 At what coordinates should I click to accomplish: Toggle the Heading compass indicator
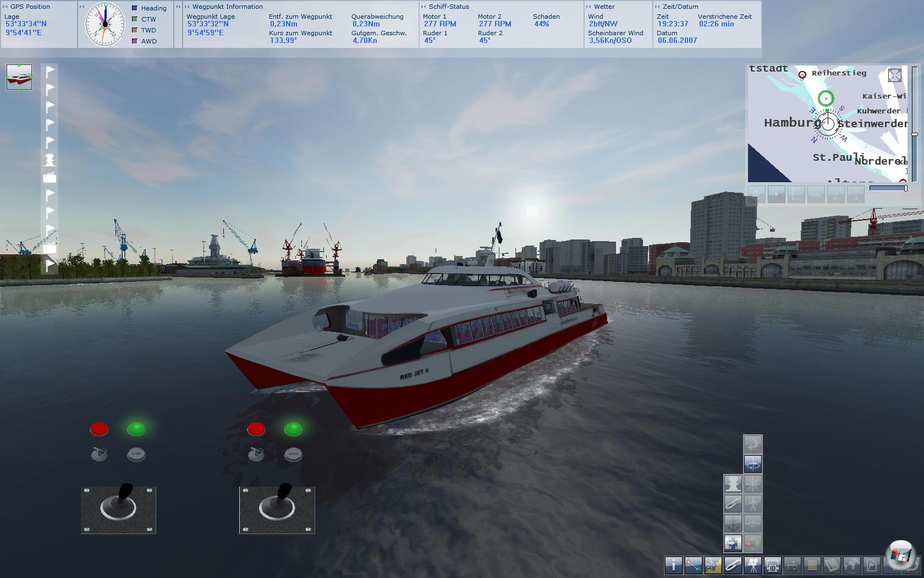(x=135, y=8)
